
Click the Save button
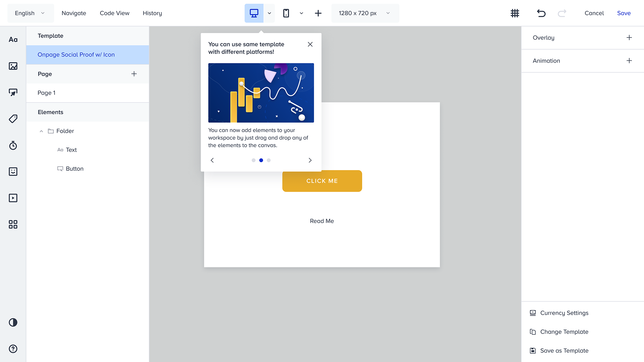click(624, 13)
